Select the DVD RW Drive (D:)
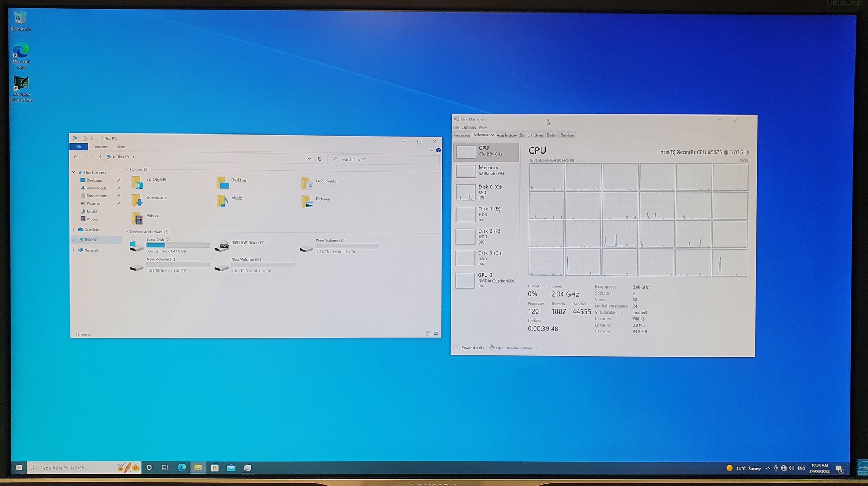 (240, 246)
